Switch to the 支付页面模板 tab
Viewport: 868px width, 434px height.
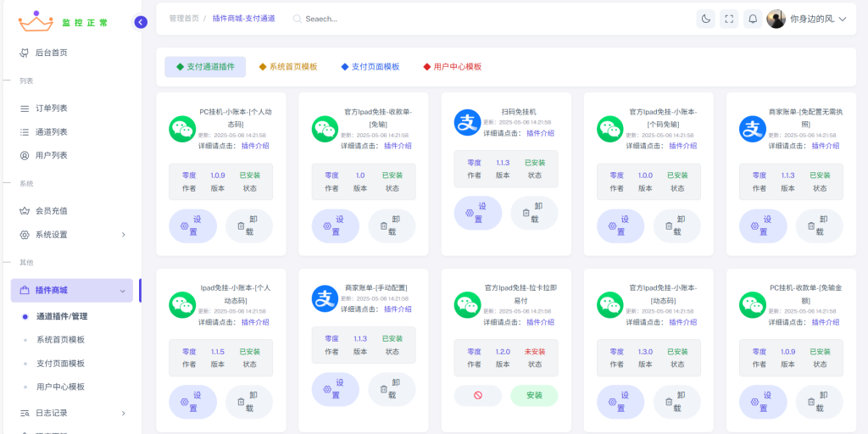pos(370,67)
